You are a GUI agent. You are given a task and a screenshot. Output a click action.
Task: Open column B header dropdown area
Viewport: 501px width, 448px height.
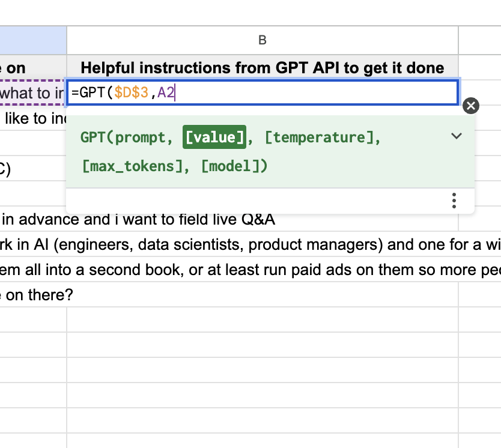pos(261,40)
